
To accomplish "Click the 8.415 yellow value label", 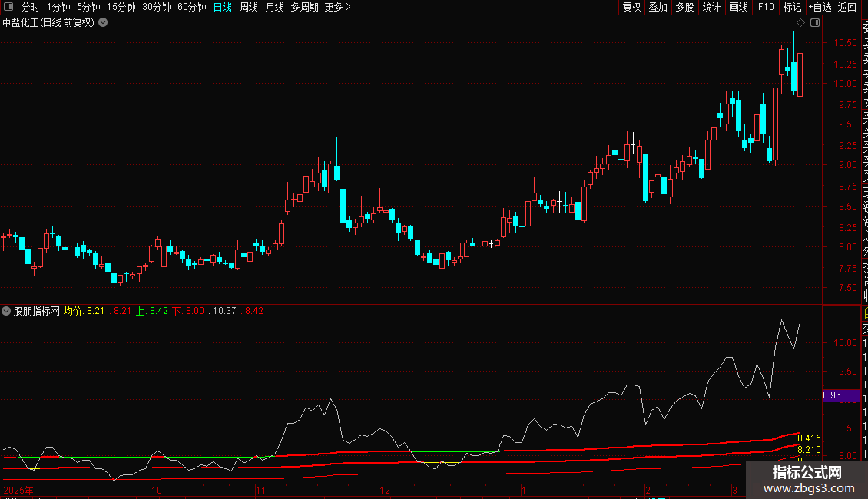I will (809, 438).
